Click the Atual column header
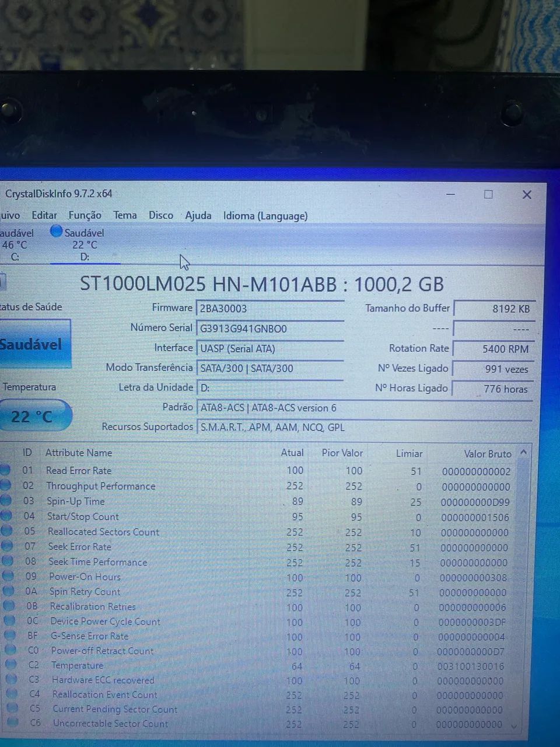 [292, 452]
